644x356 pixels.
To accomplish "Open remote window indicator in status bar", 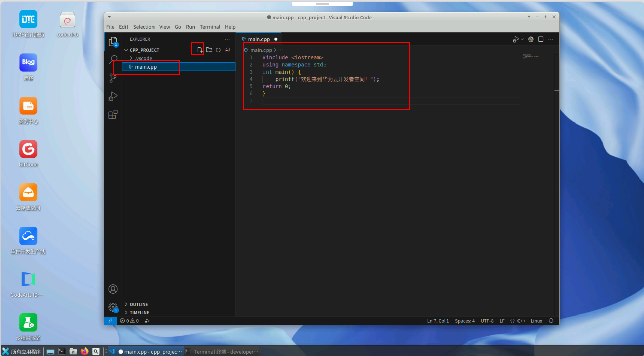I will click(110, 321).
